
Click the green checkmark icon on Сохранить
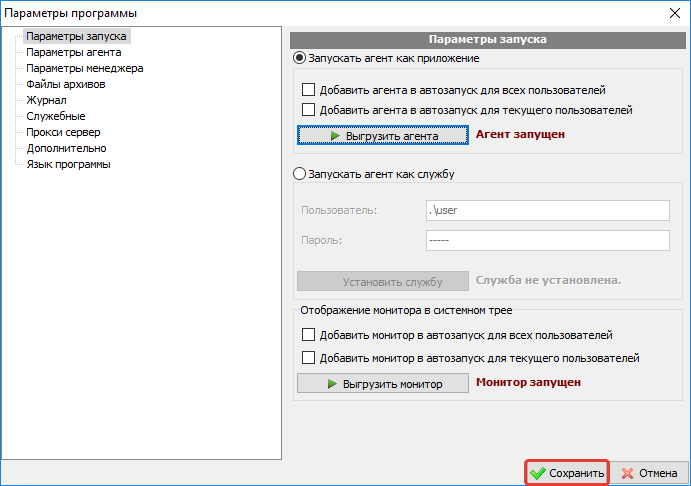pos(538,473)
